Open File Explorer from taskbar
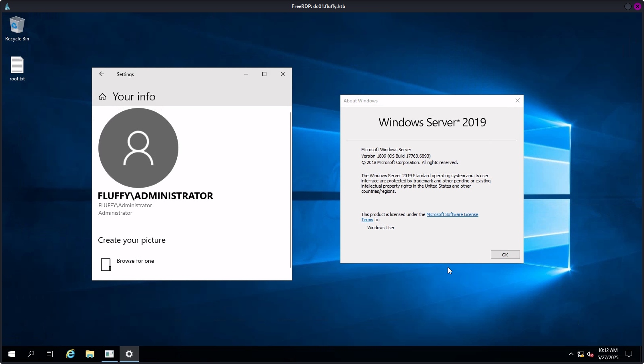Screen dimensions: 644x364 click(90, 354)
